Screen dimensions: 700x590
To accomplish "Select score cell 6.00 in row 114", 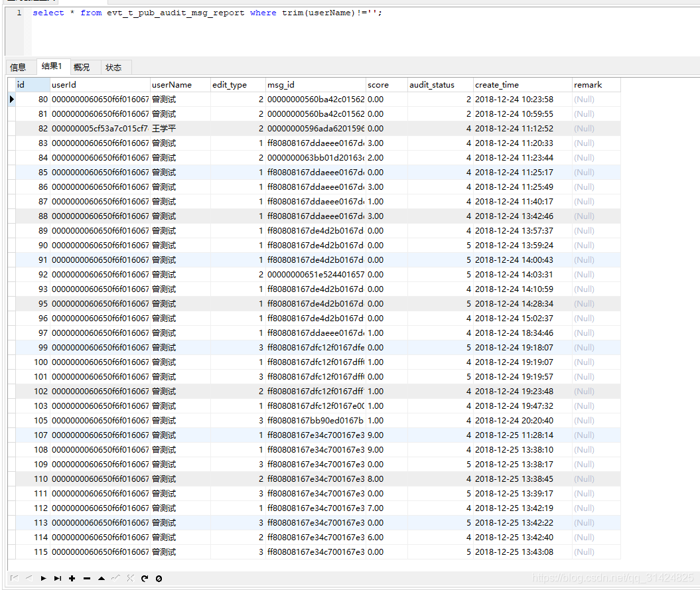I will click(387, 538).
